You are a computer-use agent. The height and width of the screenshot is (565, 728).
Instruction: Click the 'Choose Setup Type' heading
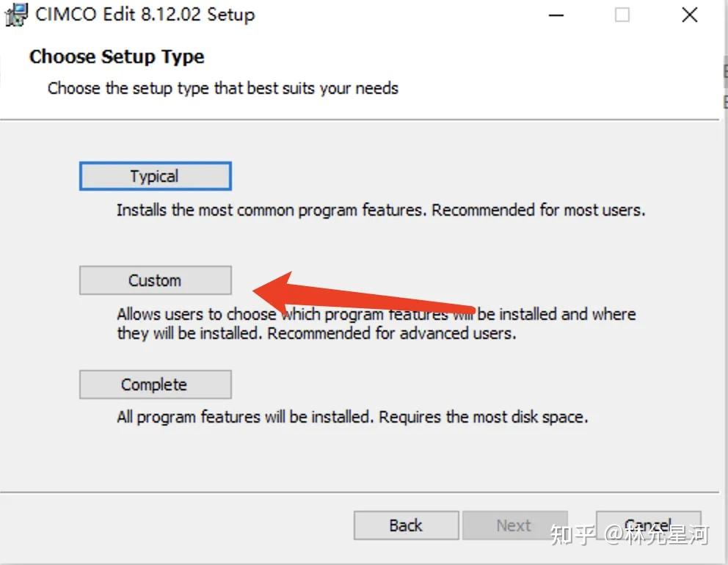[x=117, y=57]
